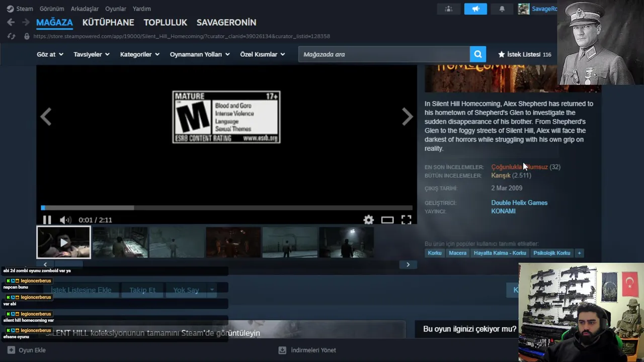
Task: Open video settings gear
Action: tap(369, 220)
